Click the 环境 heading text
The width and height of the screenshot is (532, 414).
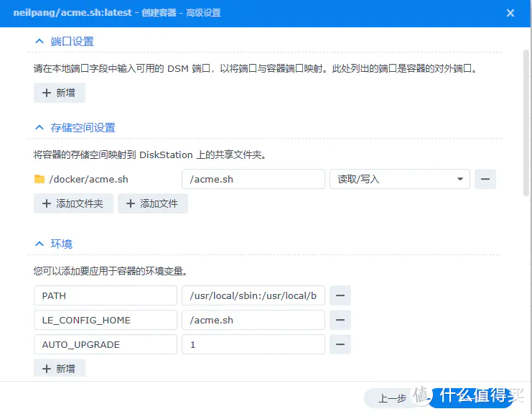61,244
